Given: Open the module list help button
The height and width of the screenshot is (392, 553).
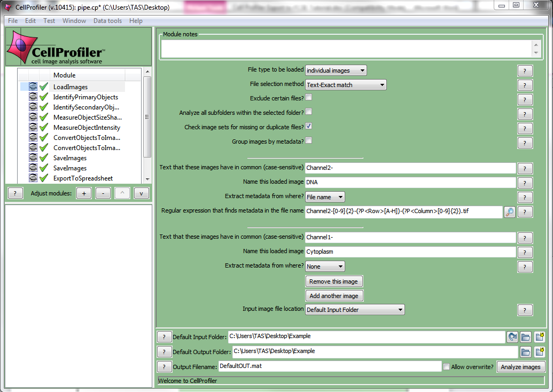Looking at the screenshot, I should click(x=15, y=193).
